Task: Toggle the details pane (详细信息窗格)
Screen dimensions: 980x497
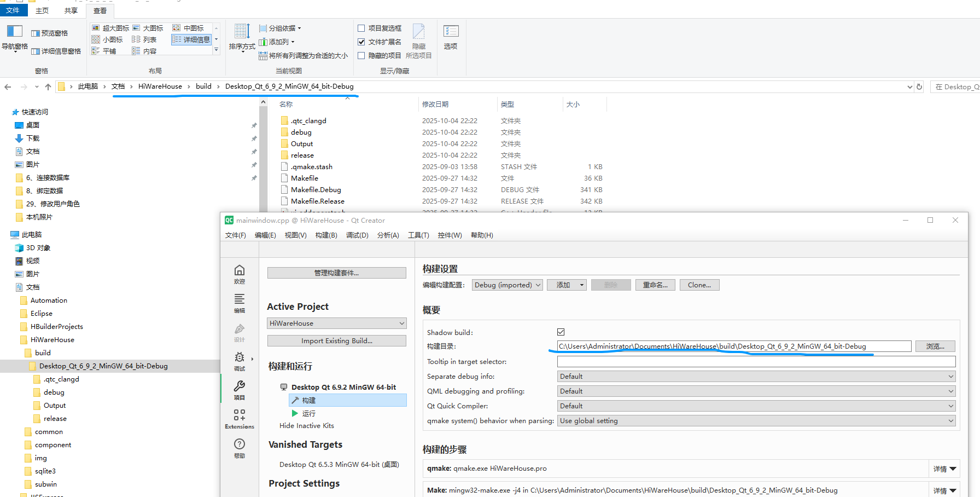Action: tap(56, 51)
